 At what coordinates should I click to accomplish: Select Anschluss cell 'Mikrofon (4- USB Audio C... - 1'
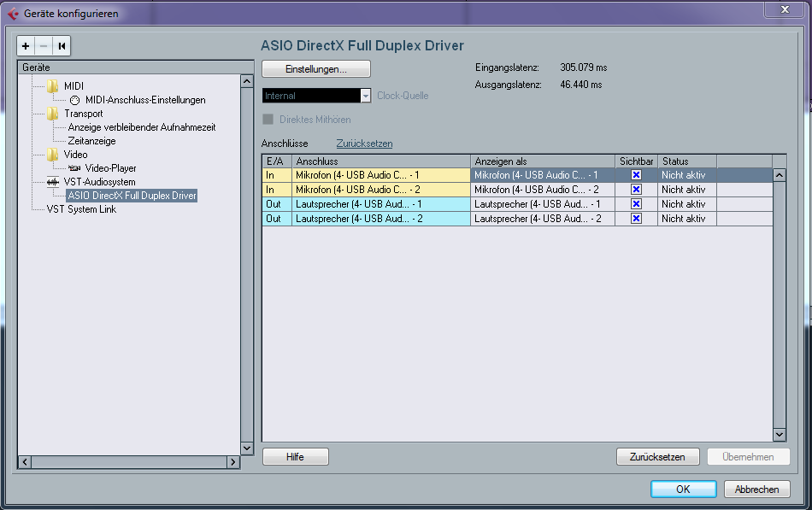pyautogui.click(x=382, y=175)
